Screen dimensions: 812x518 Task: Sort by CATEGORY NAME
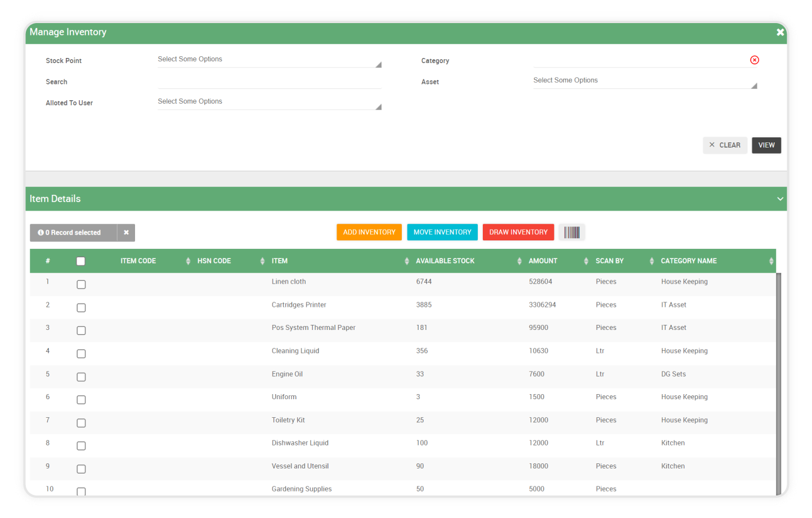771,261
